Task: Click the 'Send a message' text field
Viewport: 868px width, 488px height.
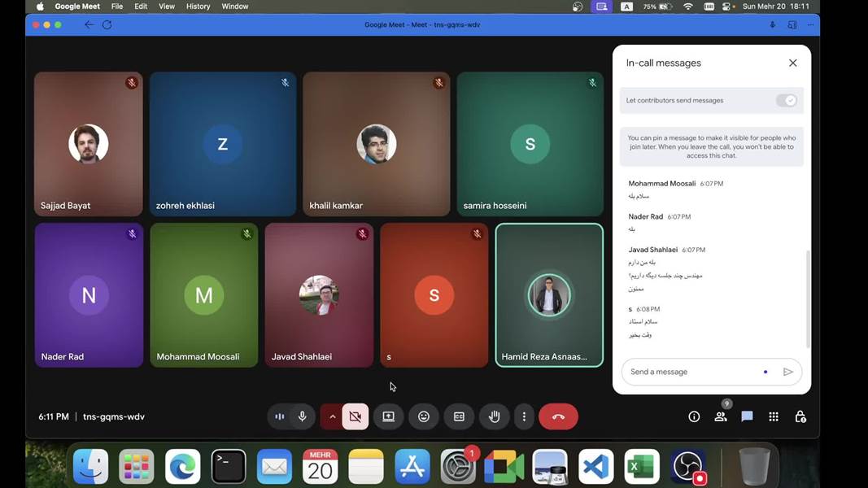Action: pos(691,372)
